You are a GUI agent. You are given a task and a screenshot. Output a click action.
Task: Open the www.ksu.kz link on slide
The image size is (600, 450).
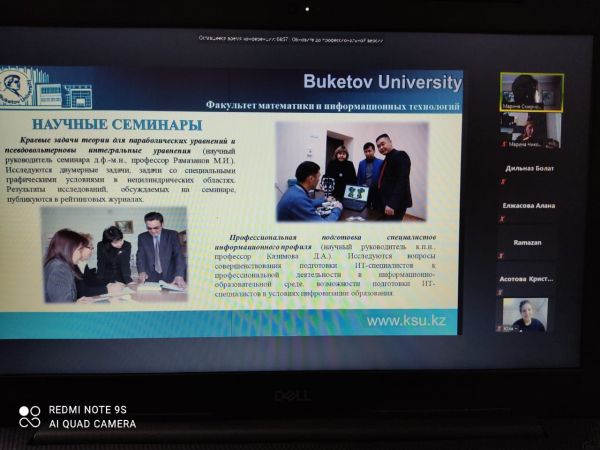411,321
